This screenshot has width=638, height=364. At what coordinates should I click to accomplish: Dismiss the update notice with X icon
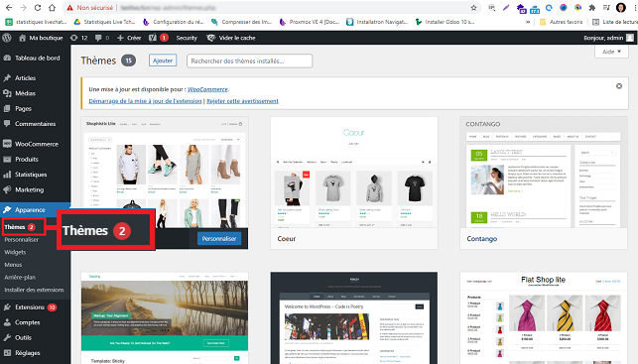click(619, 86)
